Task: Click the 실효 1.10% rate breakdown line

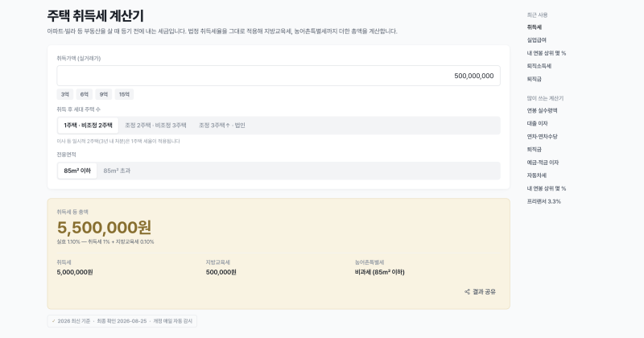Action: tap(105, 242)
